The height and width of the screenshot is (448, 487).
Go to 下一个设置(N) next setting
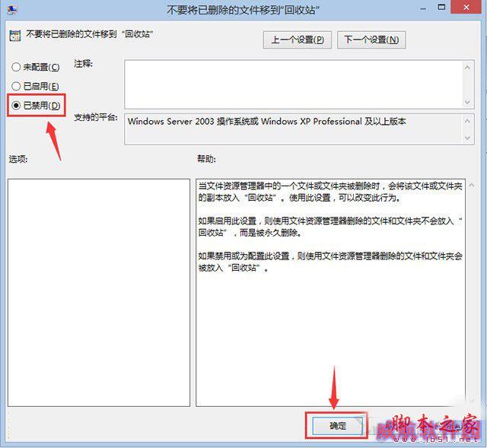pyautogui.click(x=371, y=40)
